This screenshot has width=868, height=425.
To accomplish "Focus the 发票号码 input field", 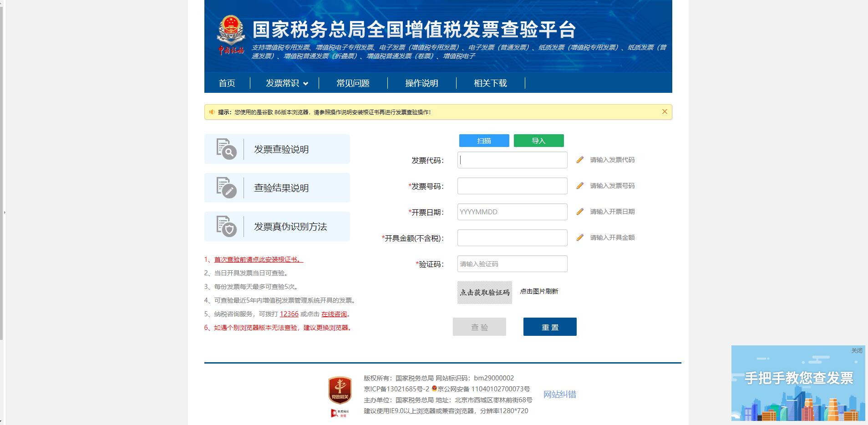I will point(512,186).
